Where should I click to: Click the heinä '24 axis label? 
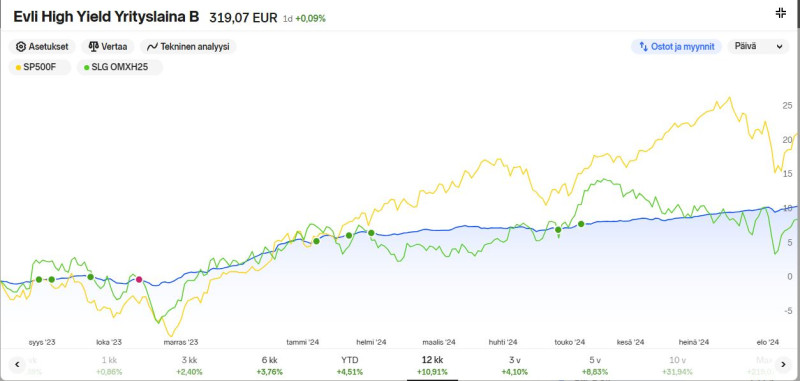tap(694, 342)
